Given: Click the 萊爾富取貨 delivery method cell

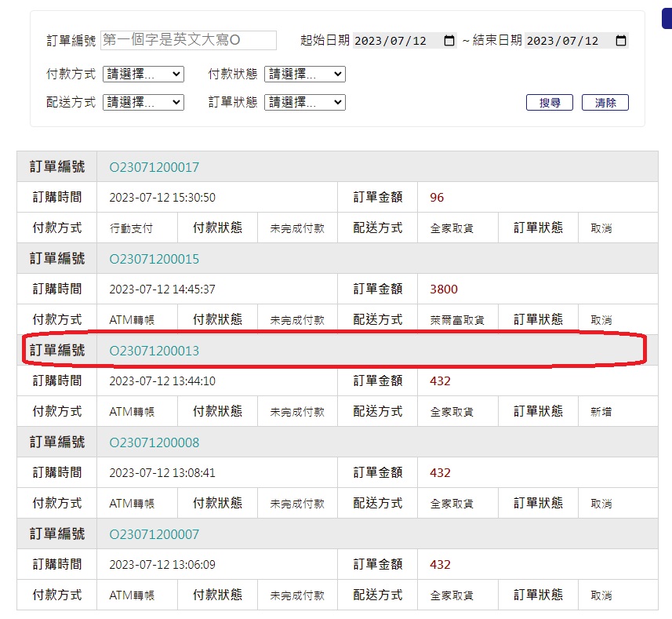Looking at the screenshot, I should pyautogui.click(x=457, y=320).
